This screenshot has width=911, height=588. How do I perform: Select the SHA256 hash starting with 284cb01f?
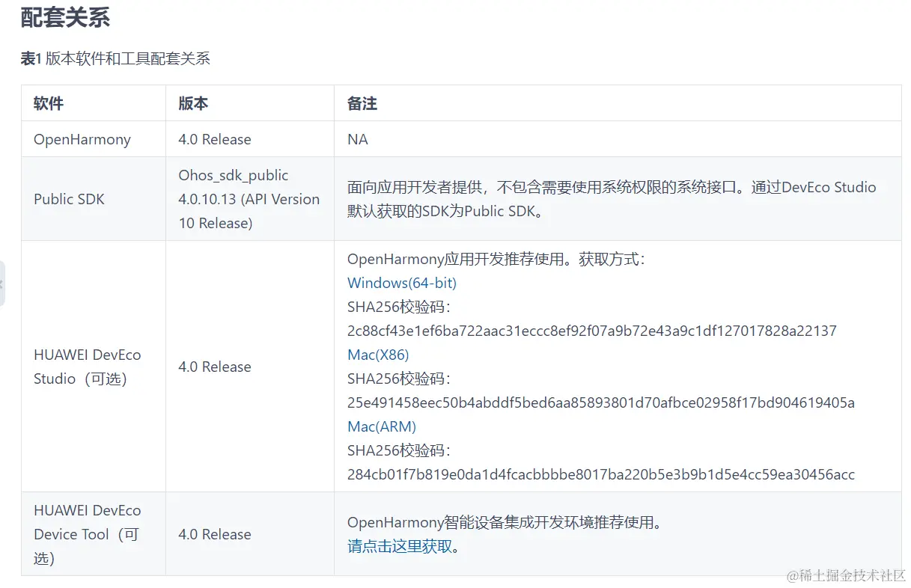pyautogui.click(x=601, y=474)
